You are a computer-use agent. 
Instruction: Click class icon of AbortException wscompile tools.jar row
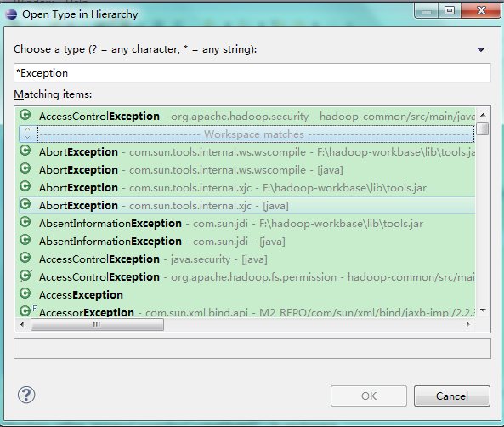tap(25, 151)
